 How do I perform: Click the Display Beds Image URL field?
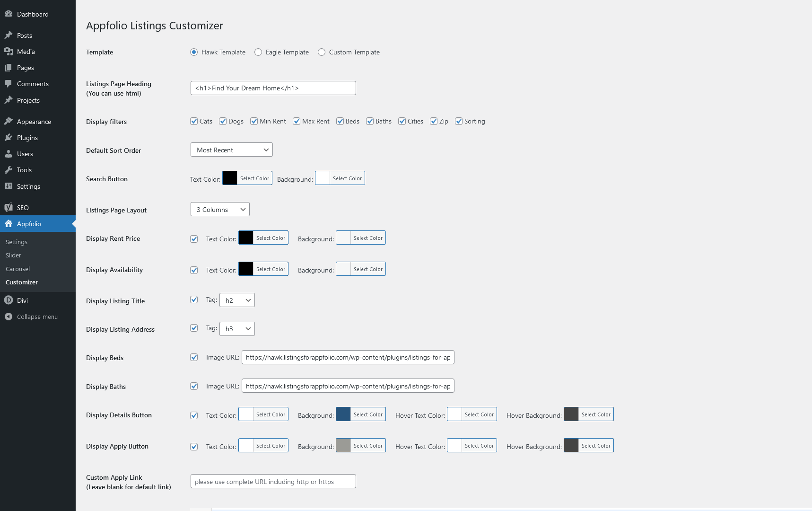348,357
